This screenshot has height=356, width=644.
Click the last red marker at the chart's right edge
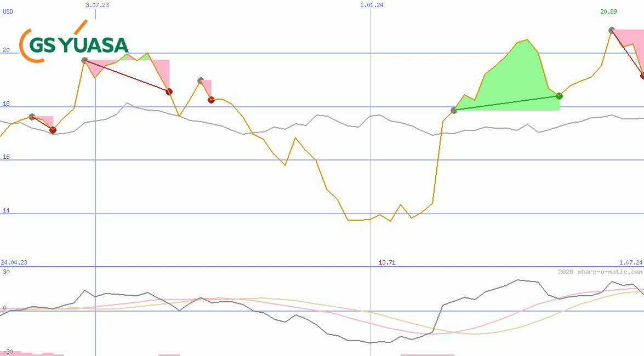(643, 76)
